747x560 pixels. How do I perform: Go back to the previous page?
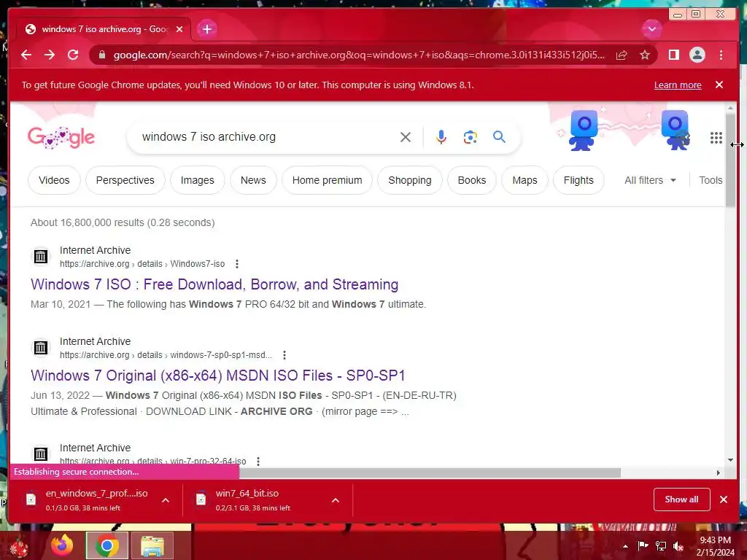tap(26, 55)
